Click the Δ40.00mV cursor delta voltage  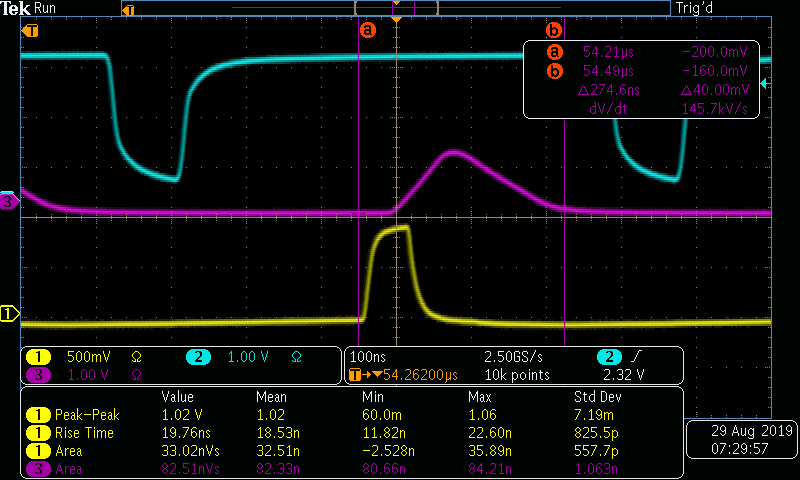coord(715,90)
